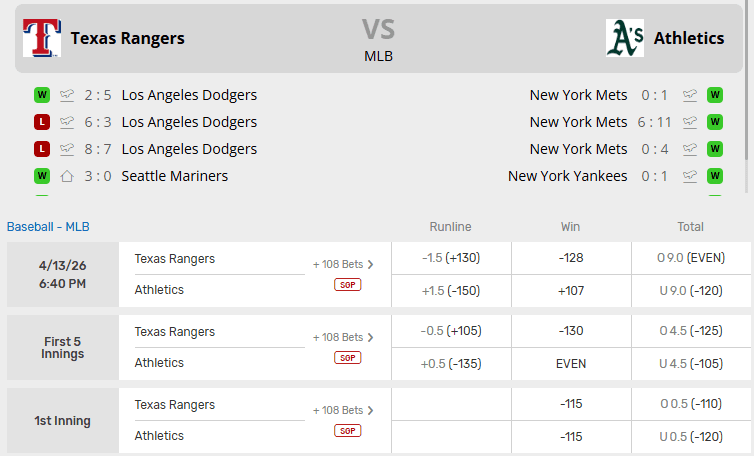The image size is (754, 456).
Task: Open the SGP badge for the full game
Action: click(x=348, y=285)
